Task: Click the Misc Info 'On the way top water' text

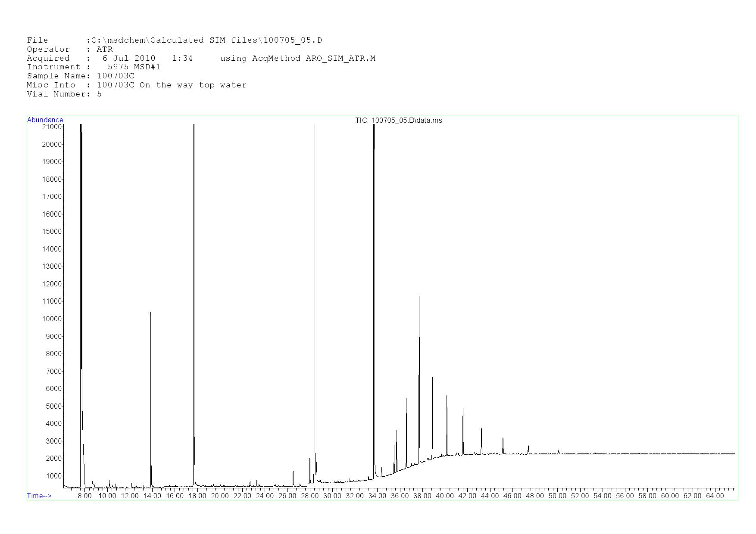Action: pos(193,85)
